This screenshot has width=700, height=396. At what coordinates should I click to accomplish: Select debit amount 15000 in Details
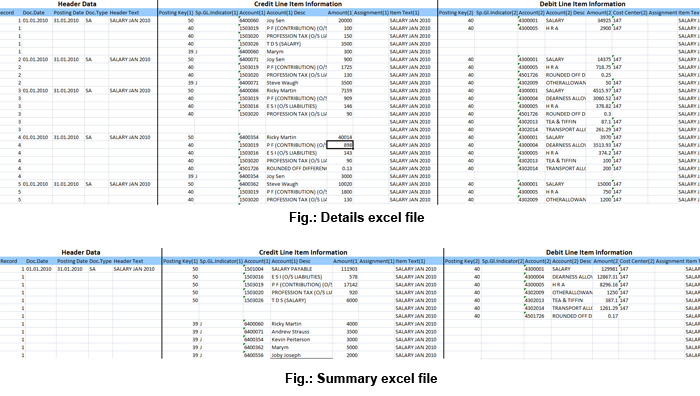click(604, 184)
